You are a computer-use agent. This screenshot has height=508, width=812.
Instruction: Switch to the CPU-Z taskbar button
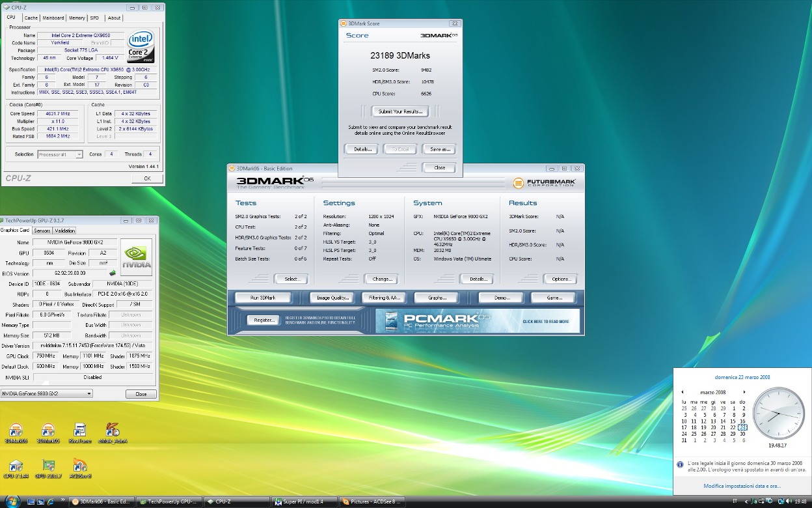click(236, 501)
